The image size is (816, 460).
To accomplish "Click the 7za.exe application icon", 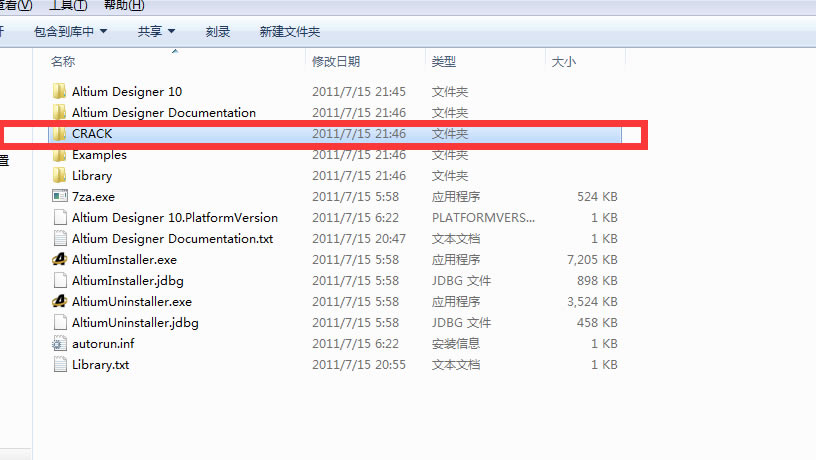I will pyautogui.click(x=60, y=196).
